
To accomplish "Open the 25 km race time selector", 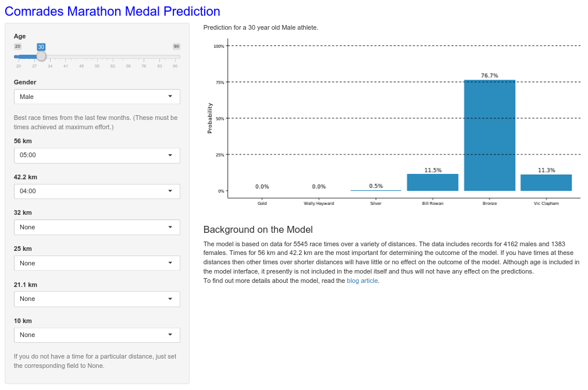I will pos(96,263).
